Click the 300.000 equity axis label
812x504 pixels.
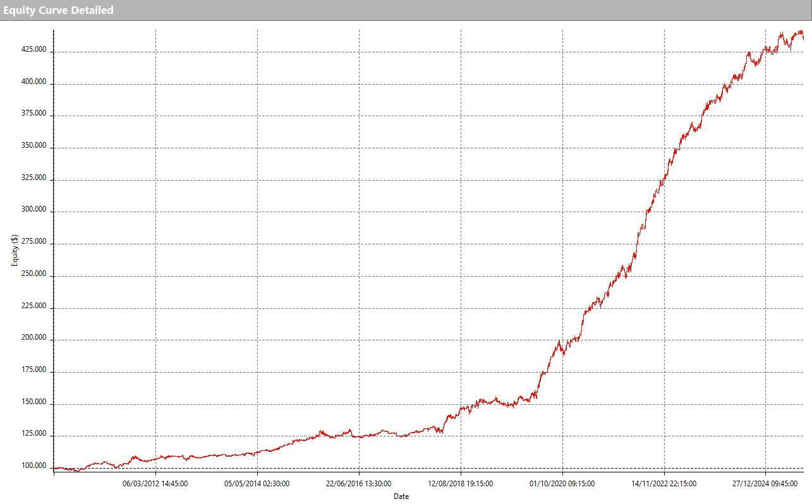click(34, 210)
